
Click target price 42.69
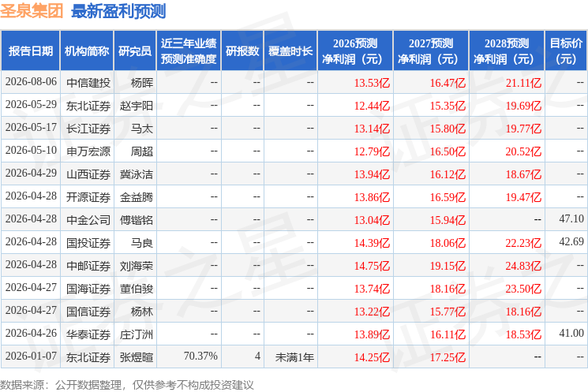[x=571, y=241]
